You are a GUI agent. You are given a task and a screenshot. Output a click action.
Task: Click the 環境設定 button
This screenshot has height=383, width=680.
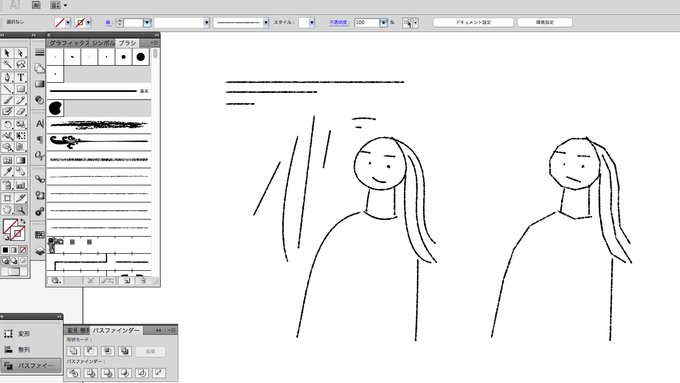pyautogui.click(x=545, y=22)
